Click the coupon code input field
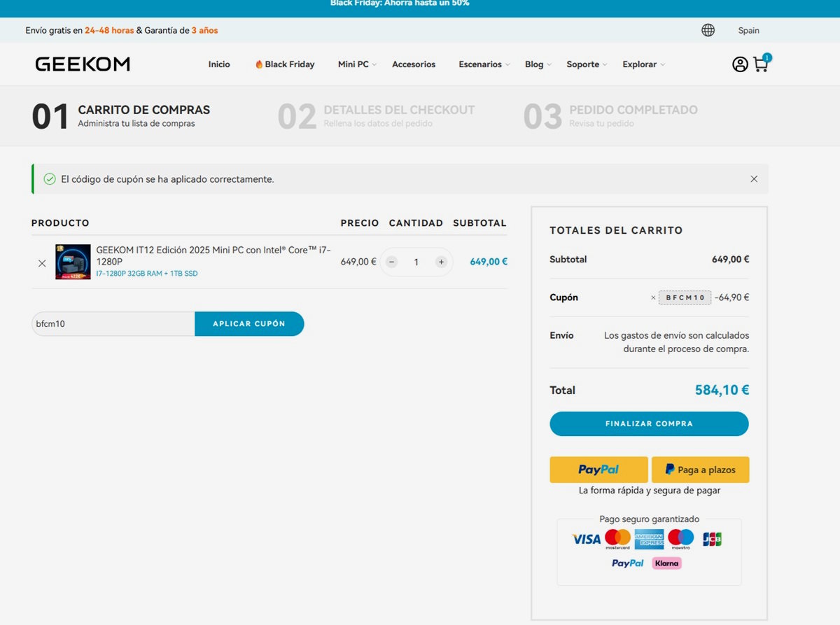This screenshot has height=625, width=840. 113,324
